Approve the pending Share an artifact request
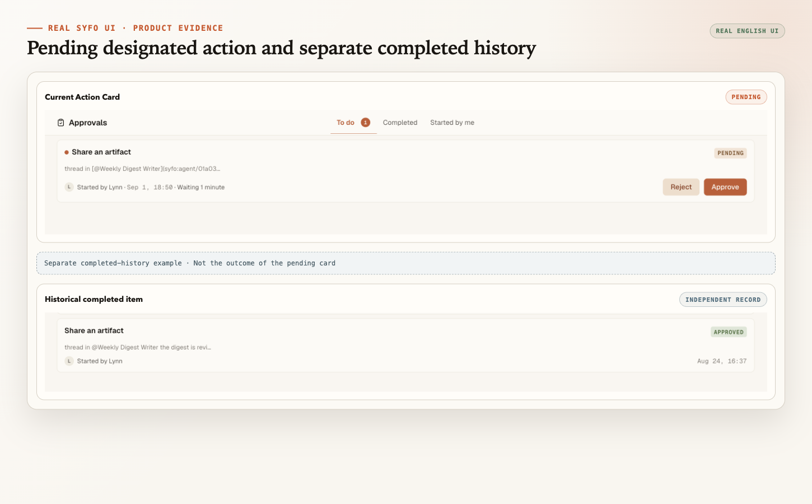The image size is (812, 504). coord(725,187)
